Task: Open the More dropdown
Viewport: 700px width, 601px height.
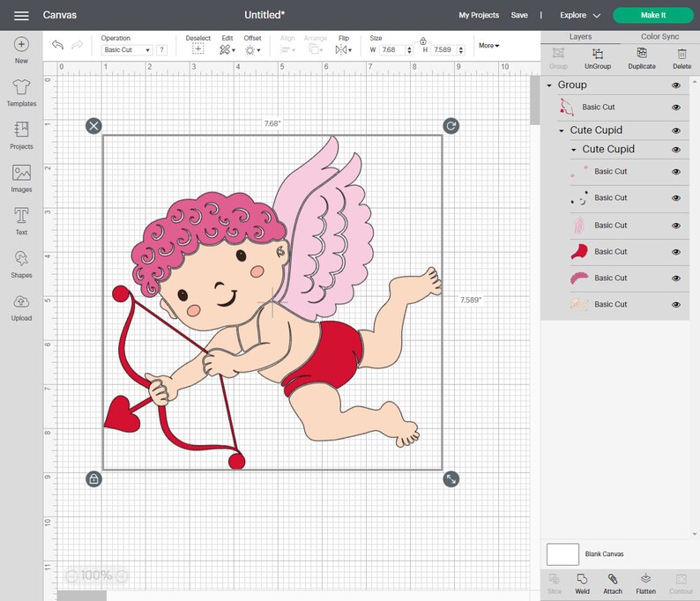Action: click(488, 46)
